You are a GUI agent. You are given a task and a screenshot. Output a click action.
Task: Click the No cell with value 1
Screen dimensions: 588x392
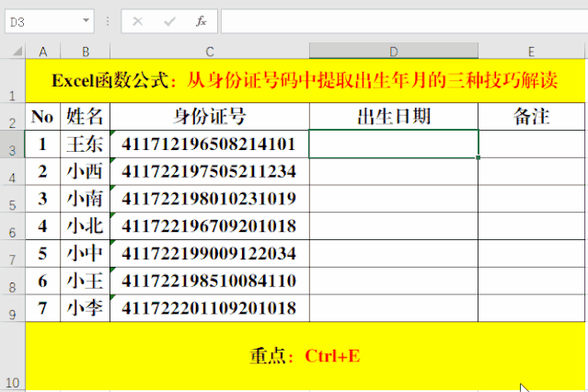click(42, 144)
